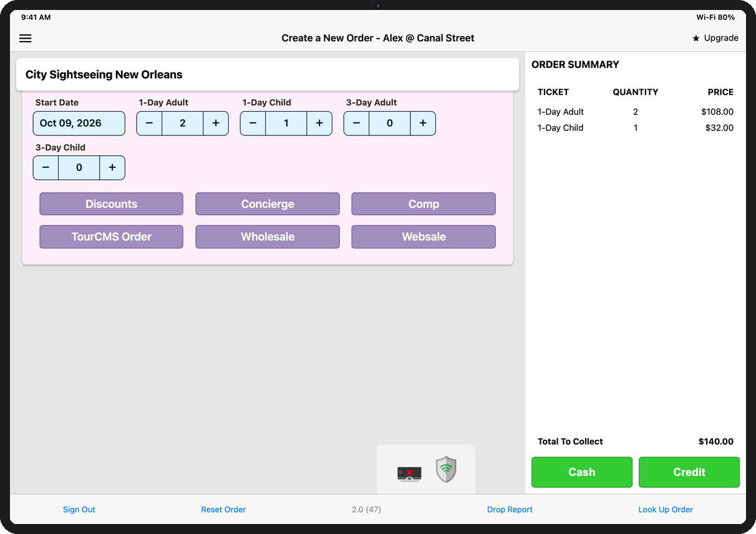Add one 1-Day Child ticket
The width and height of the screenshot is (756, 534).
[x=319, y=124]
